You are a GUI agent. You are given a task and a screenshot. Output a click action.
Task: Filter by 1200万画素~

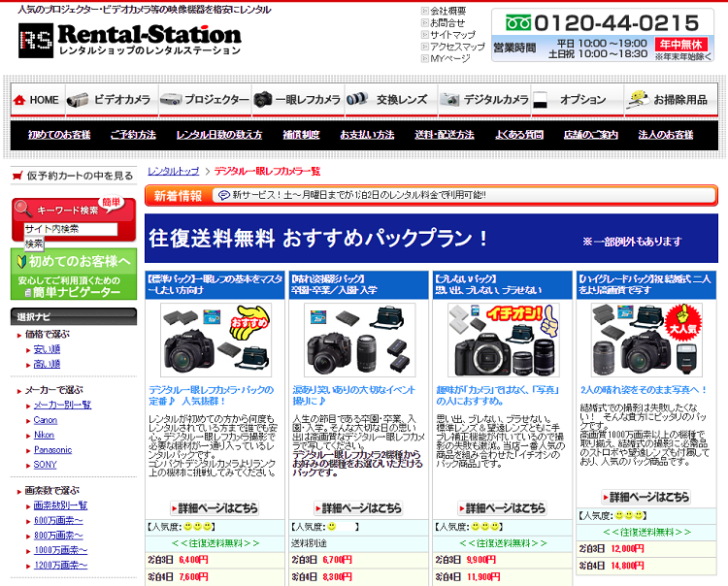coord(60,565)
